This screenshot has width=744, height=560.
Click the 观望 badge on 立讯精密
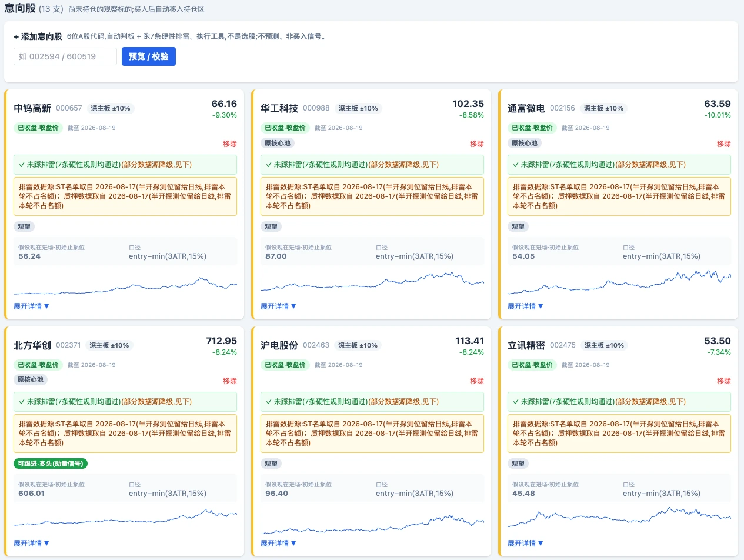518,464
